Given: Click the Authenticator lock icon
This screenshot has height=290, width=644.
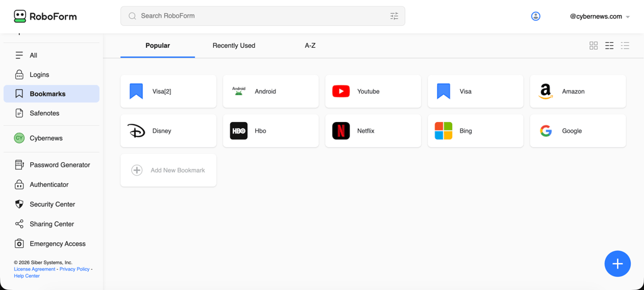Looking at the screenshot, I should (19, 184).
